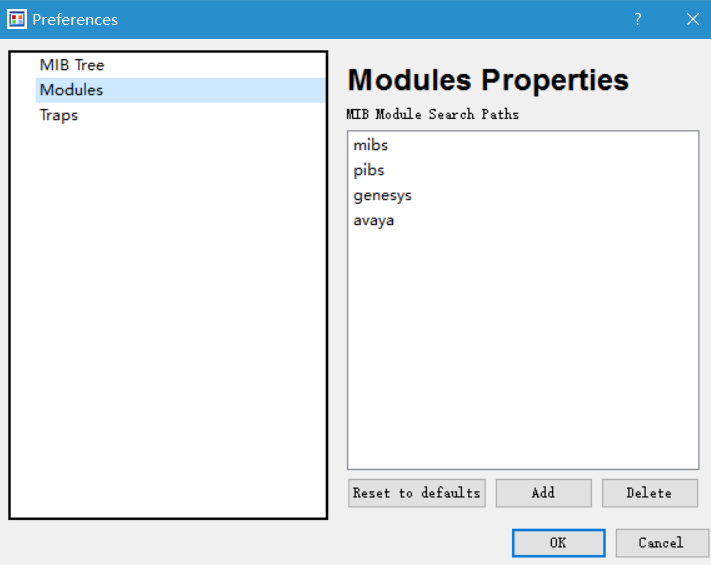
Task: Highlight the genesys search path
Action: [x=382, y=195]
